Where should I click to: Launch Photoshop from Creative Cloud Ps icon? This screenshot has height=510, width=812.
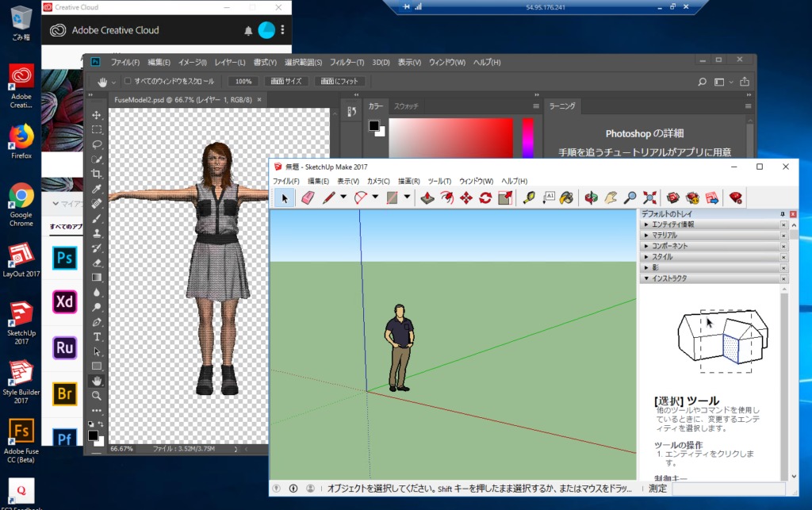click(x=65, y=258)
